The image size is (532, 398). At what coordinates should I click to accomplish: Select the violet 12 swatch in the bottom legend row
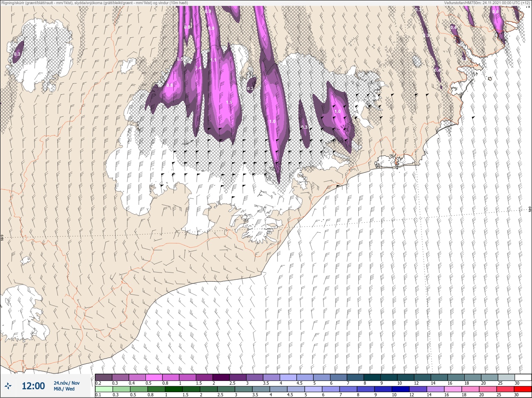[418, 389]
